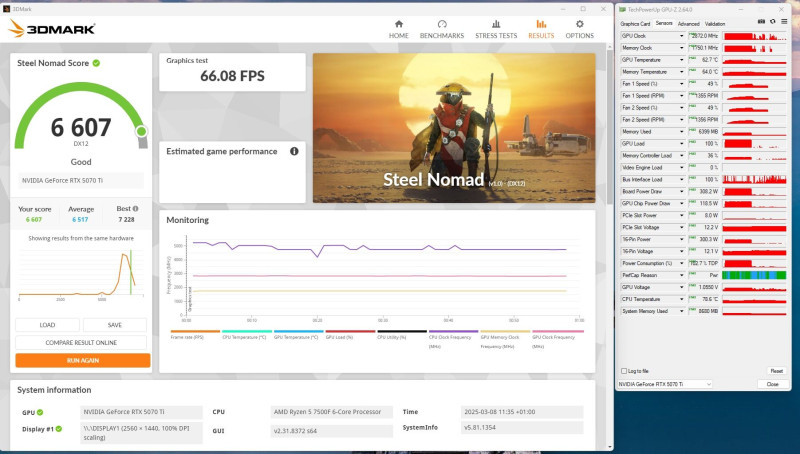800x454 pixels.
Task: Toggle the GPU Temperature legend in Monitoring
Action: pos(298,335)
